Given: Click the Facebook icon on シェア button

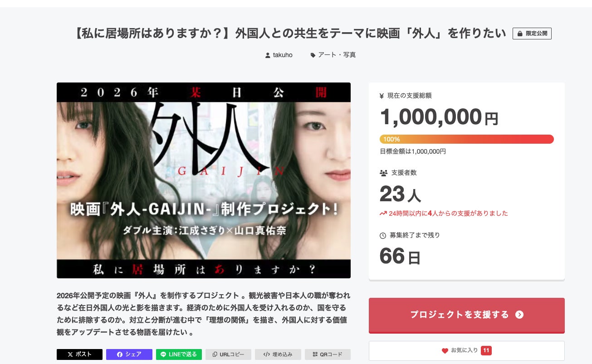Looking at the screenshot, I should 120,354.
